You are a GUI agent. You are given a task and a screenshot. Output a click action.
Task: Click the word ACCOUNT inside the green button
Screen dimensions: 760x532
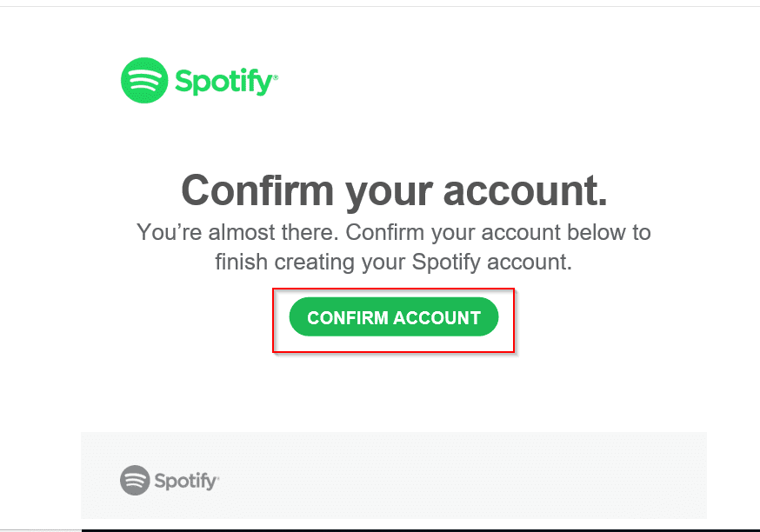click(437, 318)
